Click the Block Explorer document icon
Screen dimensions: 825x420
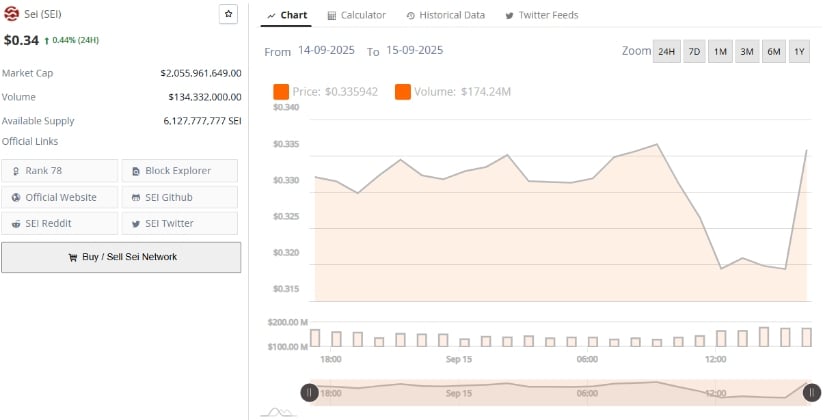136,171
